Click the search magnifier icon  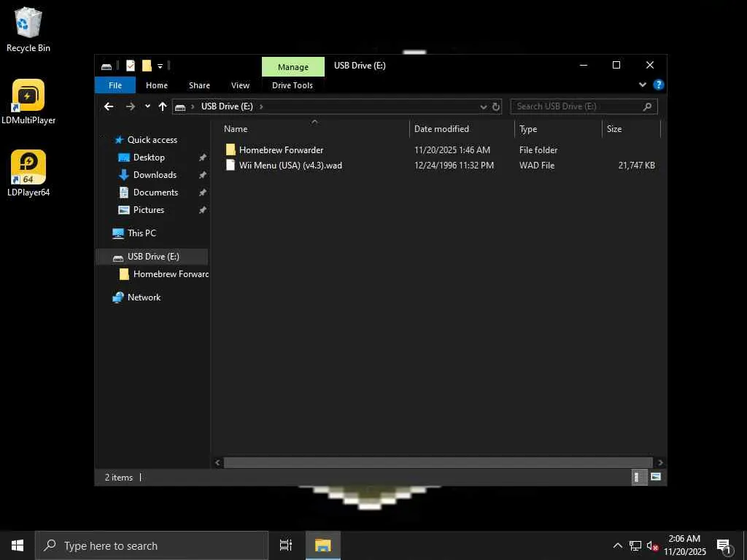pyautogui.click(x=647, y=106)
